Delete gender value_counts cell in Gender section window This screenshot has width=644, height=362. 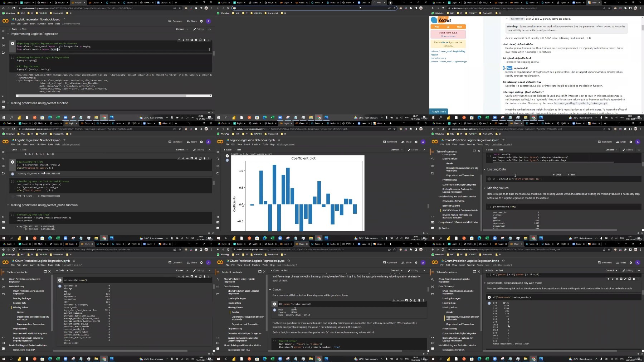pos(419,300)
